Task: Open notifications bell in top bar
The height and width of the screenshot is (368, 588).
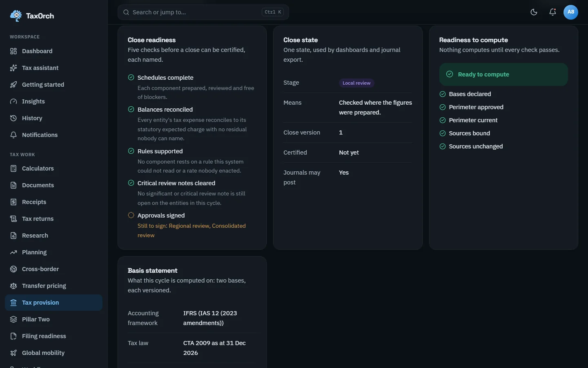Action: click(552, 12)
